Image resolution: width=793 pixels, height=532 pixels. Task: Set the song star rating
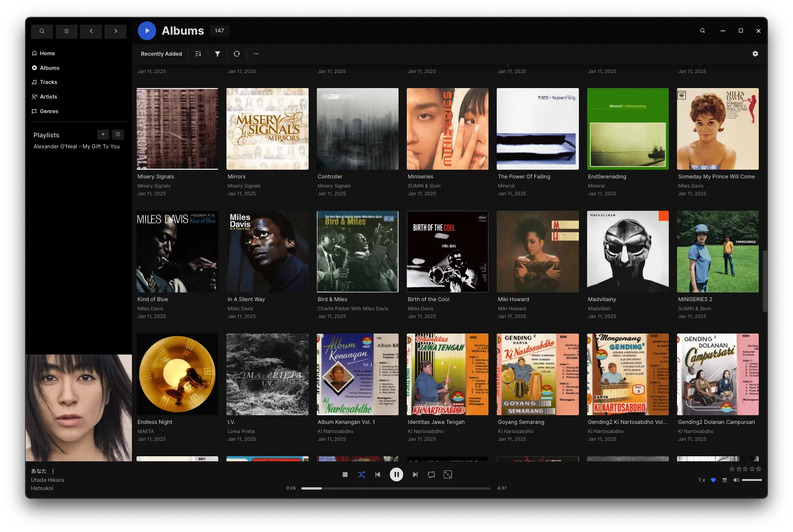pos(746,469)
